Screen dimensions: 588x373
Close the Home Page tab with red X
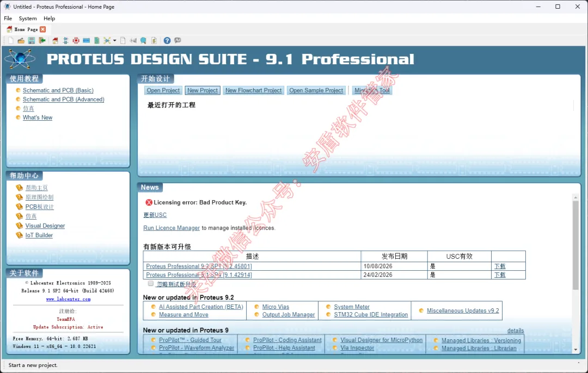(x=43, y=29)
